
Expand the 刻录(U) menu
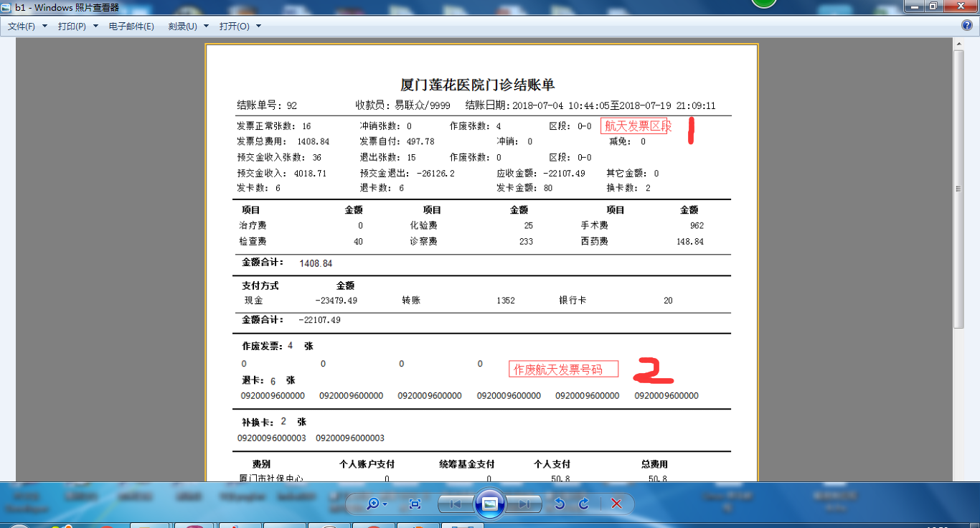(x=188, y=27)
